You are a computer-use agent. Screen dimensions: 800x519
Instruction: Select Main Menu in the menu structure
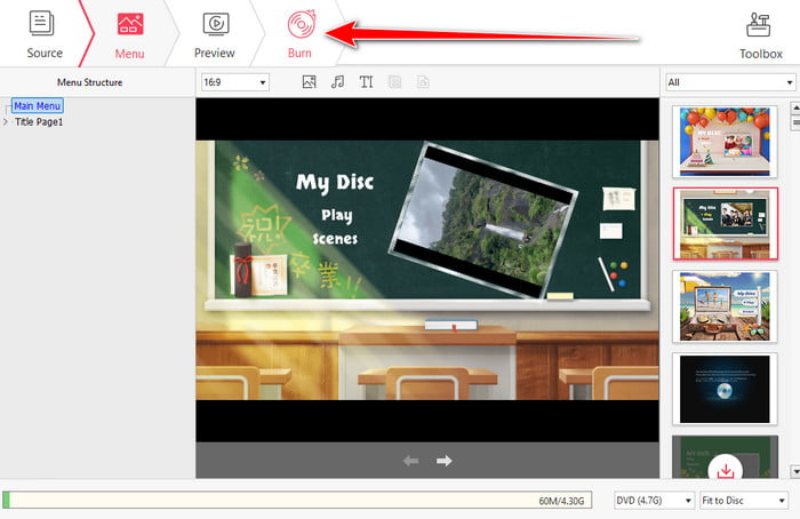click(x=37, y=106)
